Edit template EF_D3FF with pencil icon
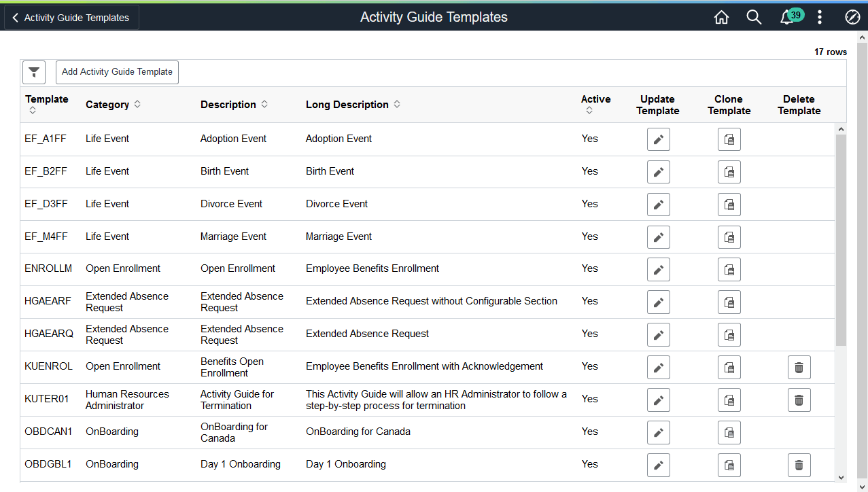868x492 pixels. pyautogui.click(x=659, y=205)
